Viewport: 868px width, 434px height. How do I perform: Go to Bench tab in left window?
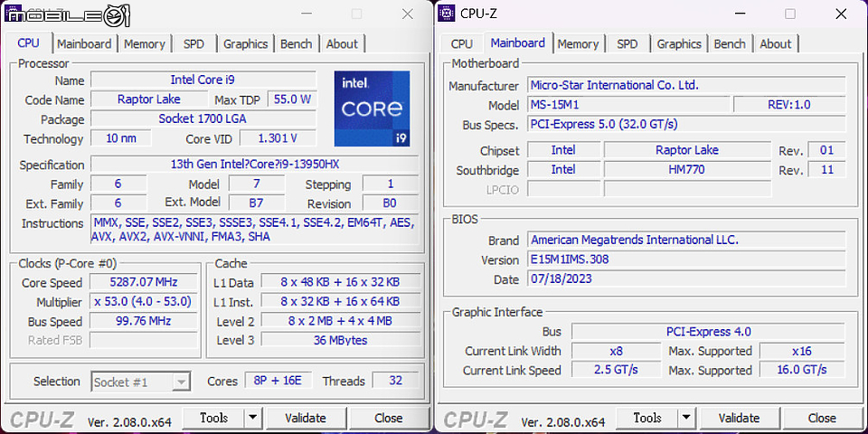pyautogui.click(x=297, y=43)
